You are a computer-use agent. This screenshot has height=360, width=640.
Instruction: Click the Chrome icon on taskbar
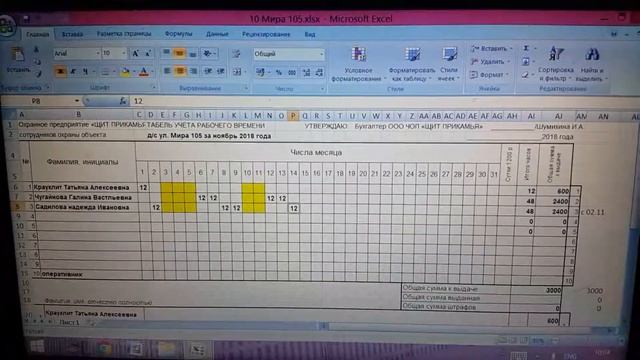click(104, 348)
